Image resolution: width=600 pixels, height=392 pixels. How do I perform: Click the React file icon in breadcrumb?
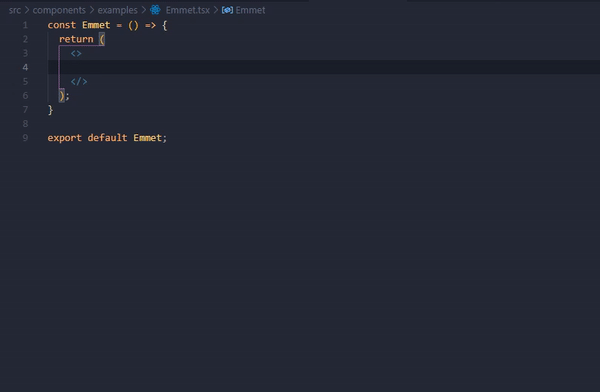pos(155,10)
